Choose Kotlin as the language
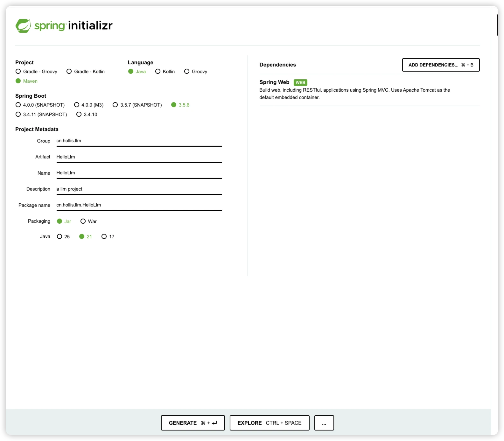This screenshot has height=441, width=504. (165, 72)
